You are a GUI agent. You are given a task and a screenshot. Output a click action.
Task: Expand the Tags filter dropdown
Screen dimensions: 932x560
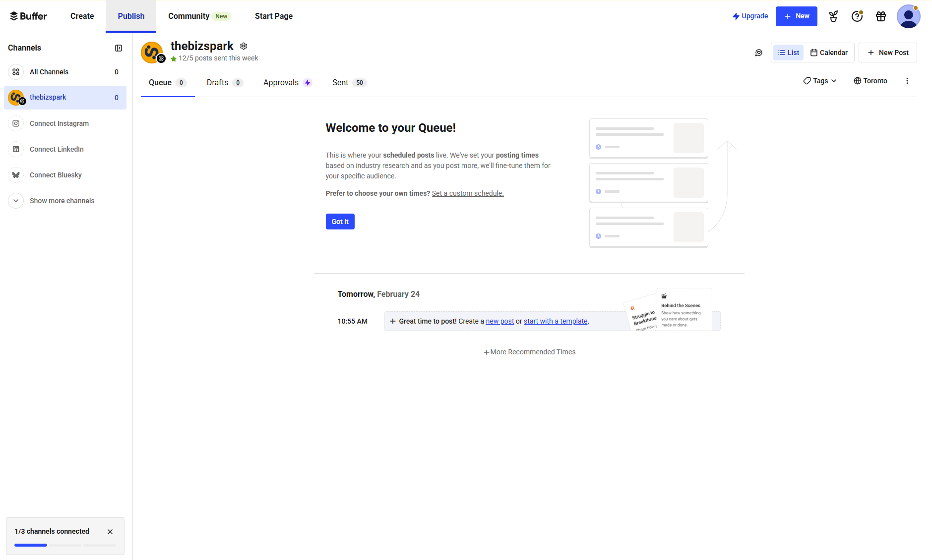click(x=819, y=80)
